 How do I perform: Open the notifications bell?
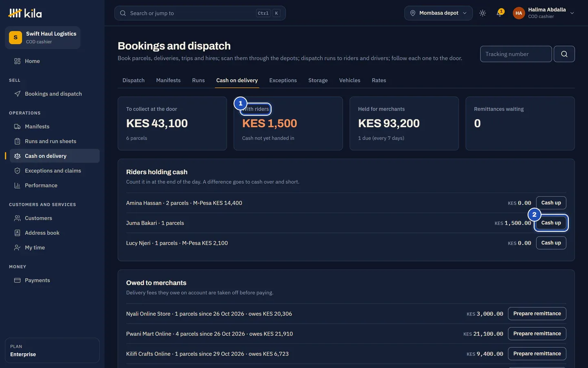(499, 13)
